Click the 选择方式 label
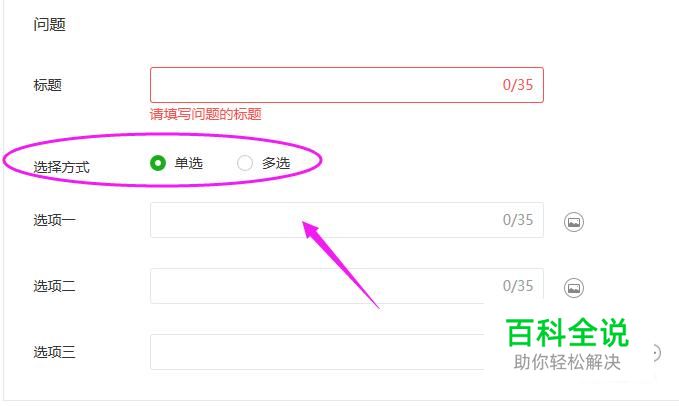679x406 pixels. (x=61, y=167)
